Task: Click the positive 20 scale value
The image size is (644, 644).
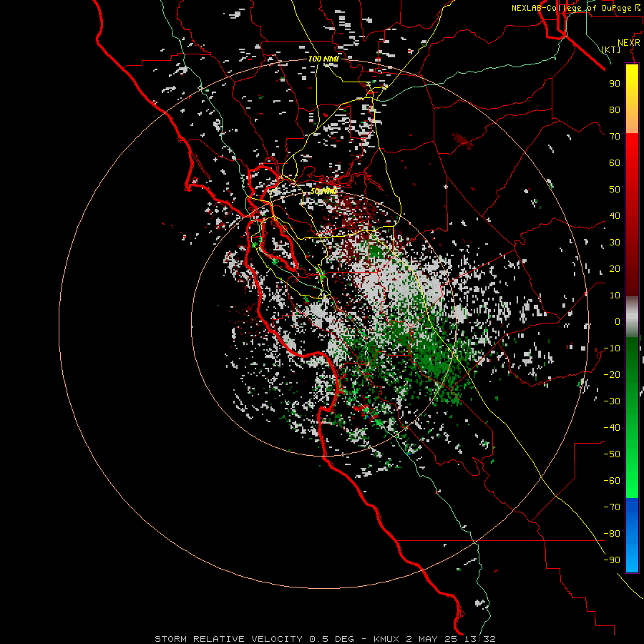Action: [x=615, y=268]
